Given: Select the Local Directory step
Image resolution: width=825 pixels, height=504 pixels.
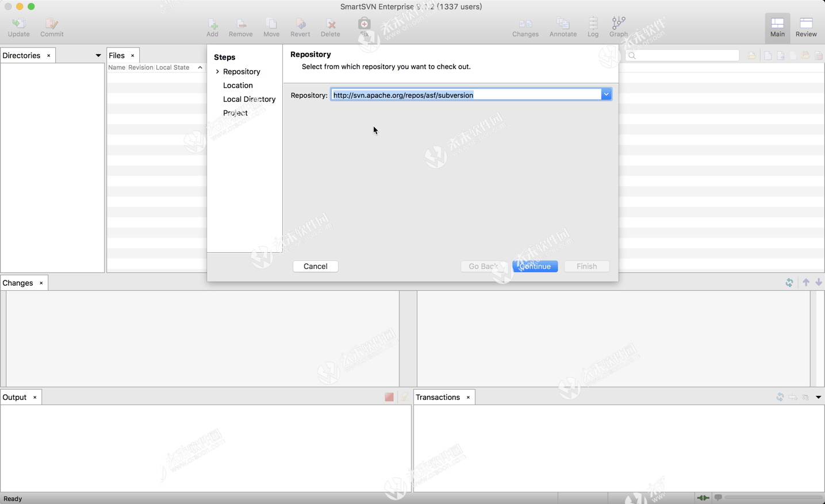Looking at the screenshot, I should pyautogui.click(x=250, y=99).
